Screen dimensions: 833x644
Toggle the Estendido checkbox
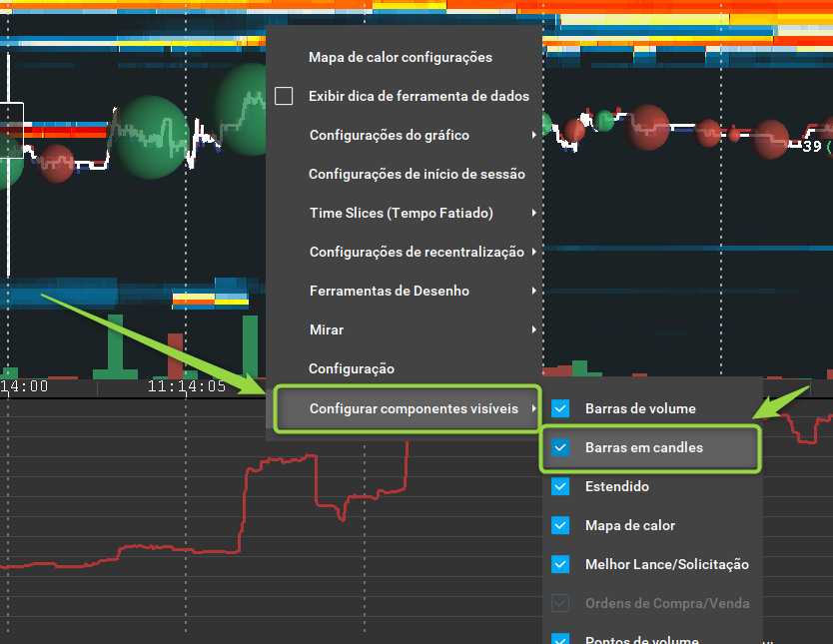pyautogui.click(x=560, y=486)
